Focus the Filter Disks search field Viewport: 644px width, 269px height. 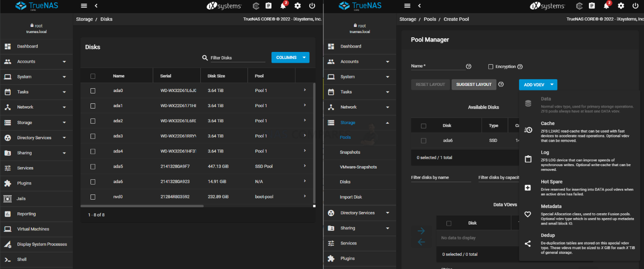click(238, 58)
